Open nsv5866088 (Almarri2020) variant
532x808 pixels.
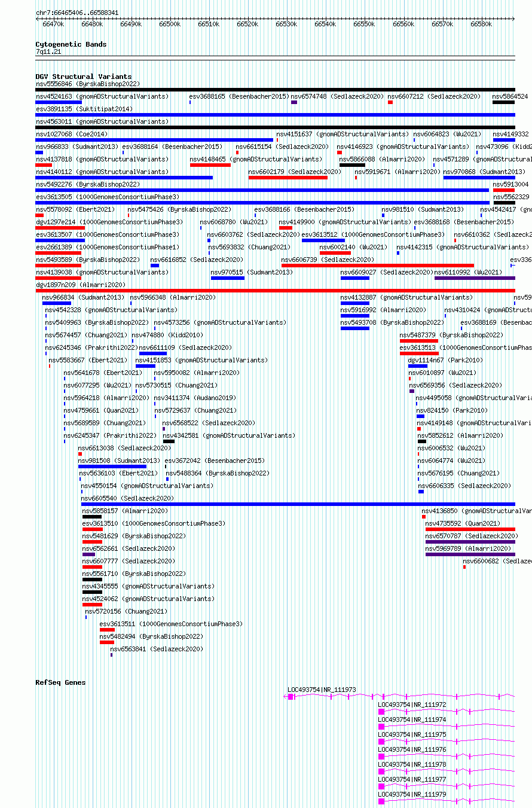[383, 159]
